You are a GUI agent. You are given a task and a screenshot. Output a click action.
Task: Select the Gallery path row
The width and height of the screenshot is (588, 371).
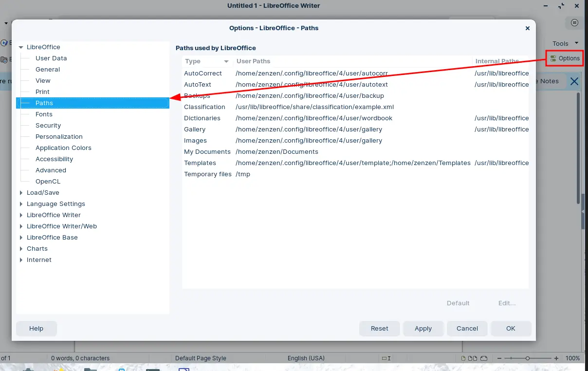click(x=355, y=130)
